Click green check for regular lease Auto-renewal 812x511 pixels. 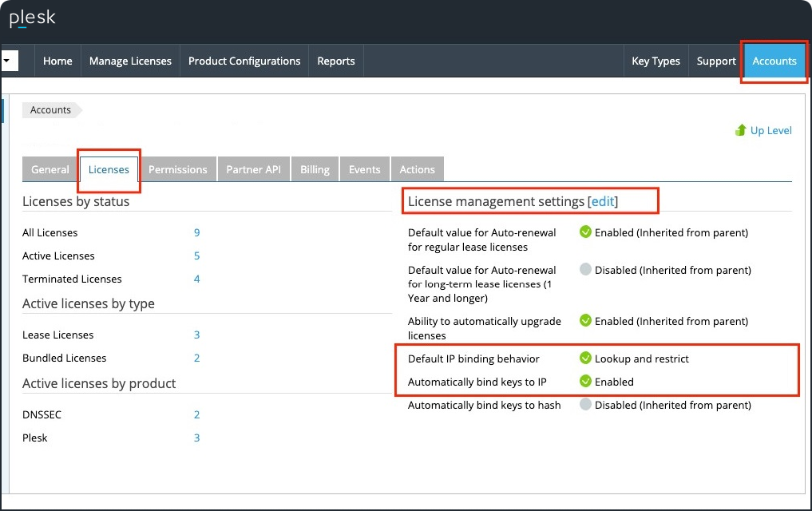point(585,232)
